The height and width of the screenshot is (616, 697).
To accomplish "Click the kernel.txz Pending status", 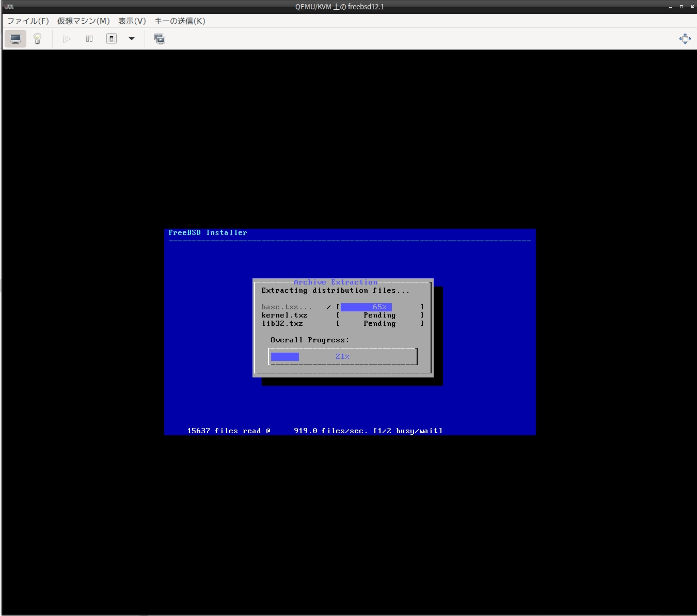I will 379,315.
